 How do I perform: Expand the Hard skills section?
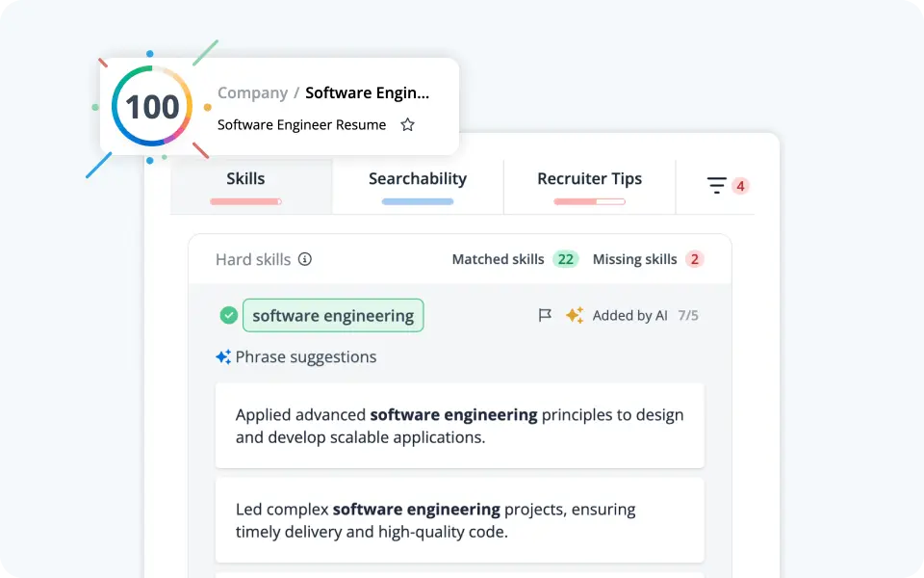[x=253, y=259]
